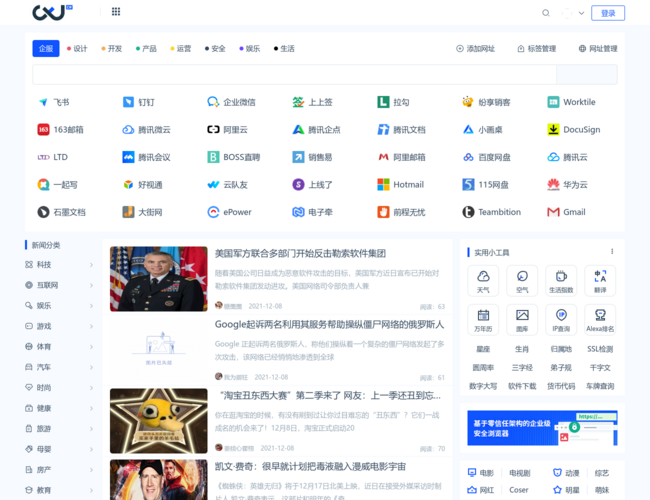This screenshot has height=500, width=650.
Task: Open the 天气 weather tool
Action: (483, 281)
